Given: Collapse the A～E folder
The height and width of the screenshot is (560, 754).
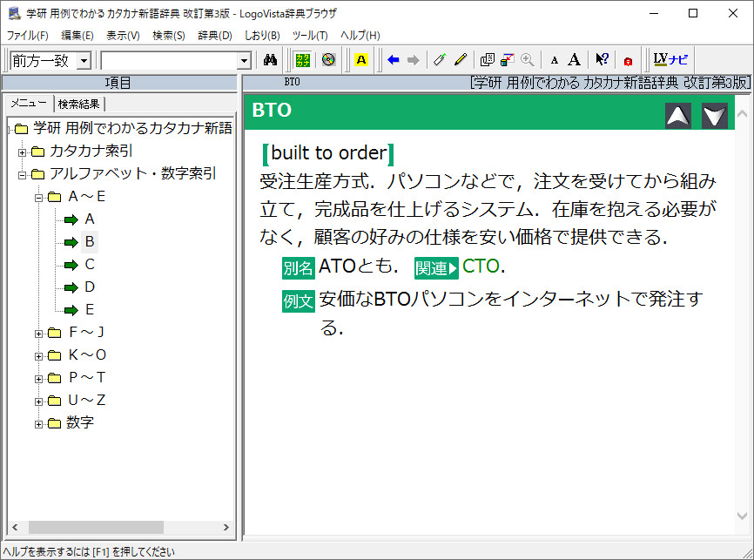Looking at the screenshot, I should point(38,198).
